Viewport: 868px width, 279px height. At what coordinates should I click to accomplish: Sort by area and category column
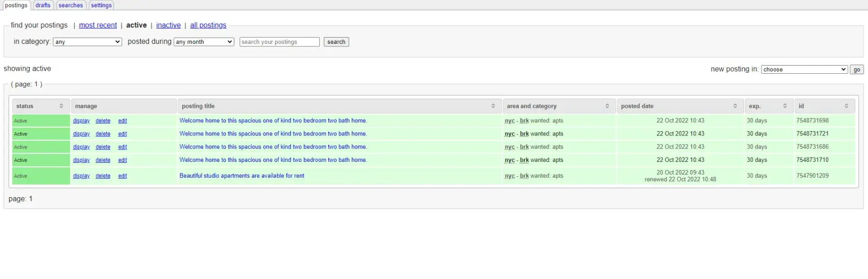pos(607,106)
